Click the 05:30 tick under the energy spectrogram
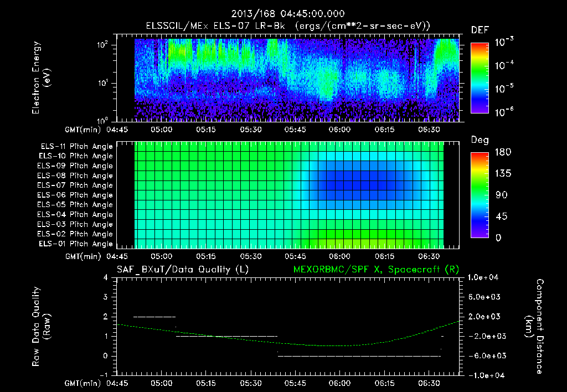Screen dimensions: 567x392 251,130
